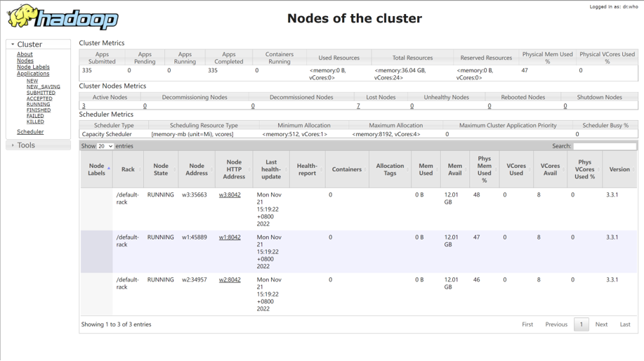Show RUNNING applications in sidebar
The height and width of the screenshot is (361, 644).
38,105
